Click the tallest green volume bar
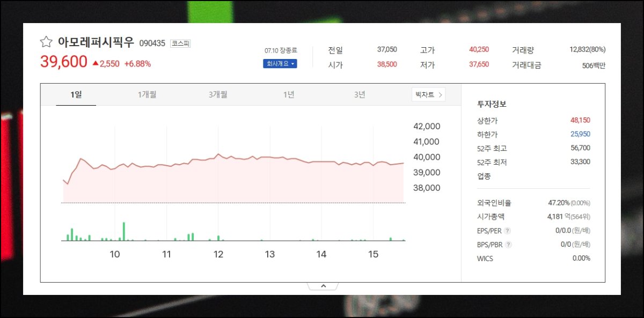644x318 pixels. 123,231
